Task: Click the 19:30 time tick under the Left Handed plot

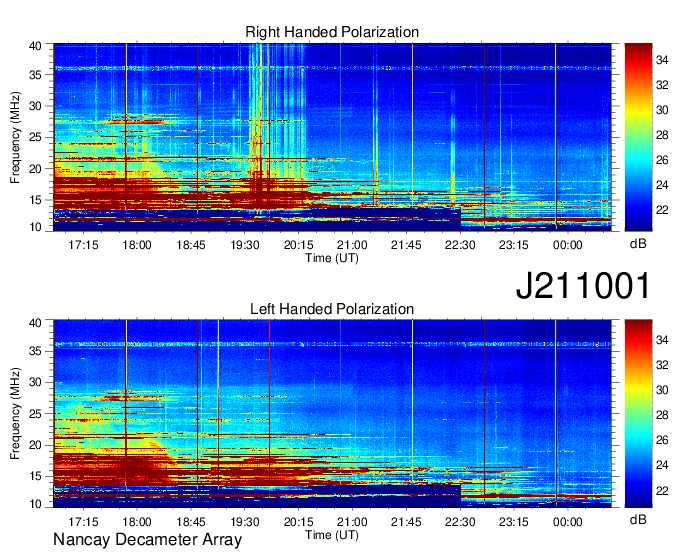Action: pyautogui.click(x=245, y=522)
